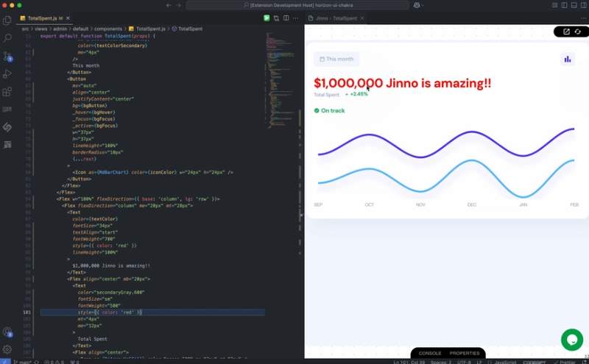Click the 'Ln 101, Col 39' status item
This screenshot has width=589, height=364.
(409, 362)
